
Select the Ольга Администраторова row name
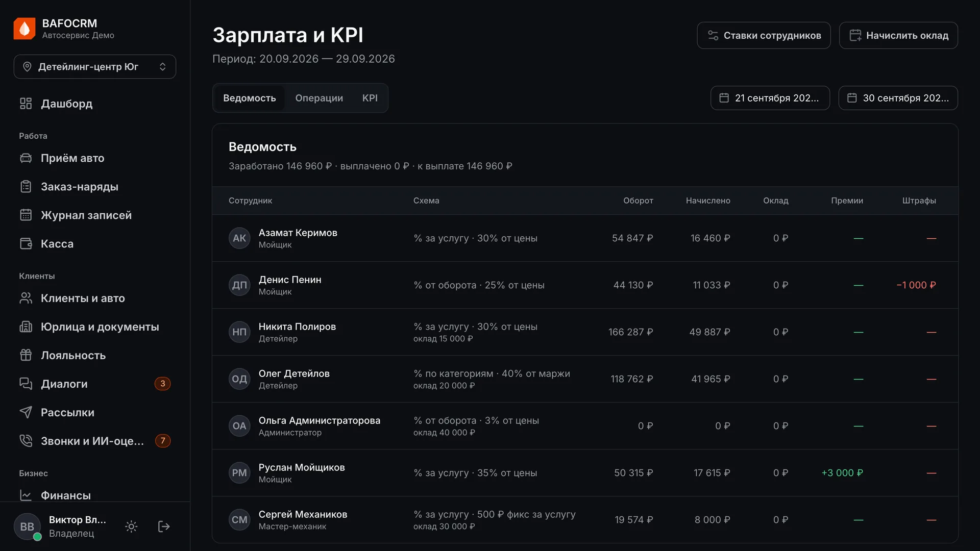320,420
